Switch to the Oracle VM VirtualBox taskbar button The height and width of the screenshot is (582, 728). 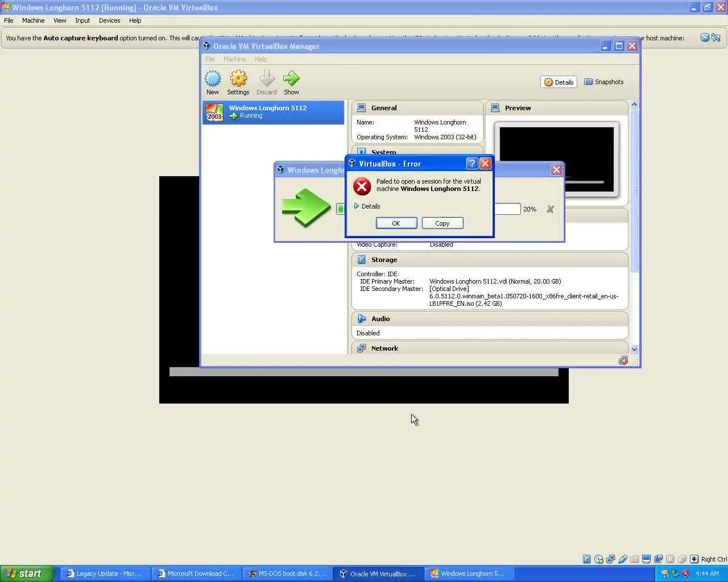[378, 573]
